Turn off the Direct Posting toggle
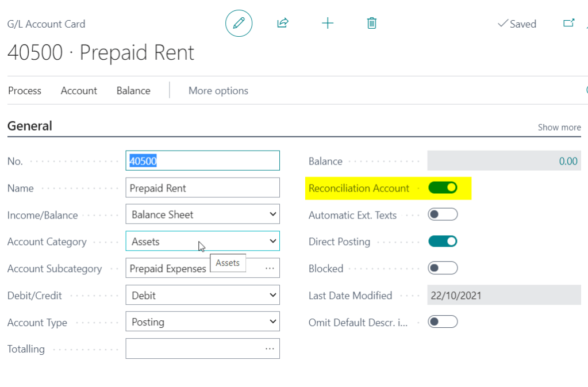588x387 pixels. pos(443,242)
